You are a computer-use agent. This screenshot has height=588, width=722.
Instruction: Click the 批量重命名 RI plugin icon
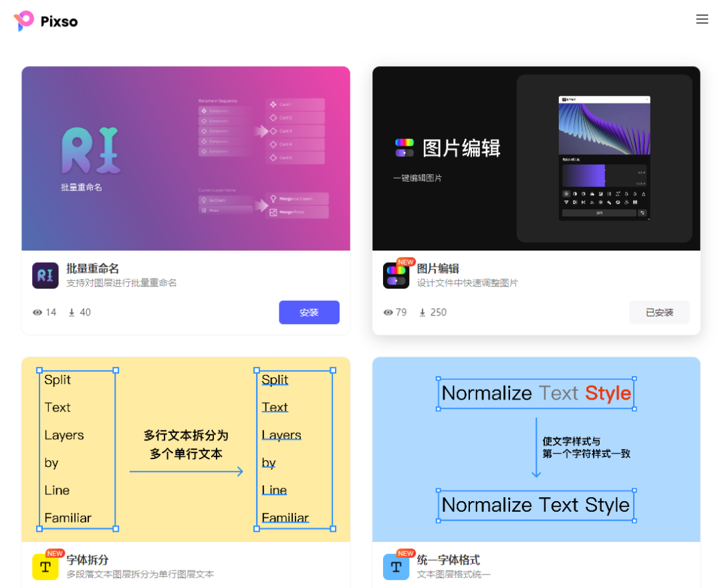pyautogui.click(x=45, y=275)
